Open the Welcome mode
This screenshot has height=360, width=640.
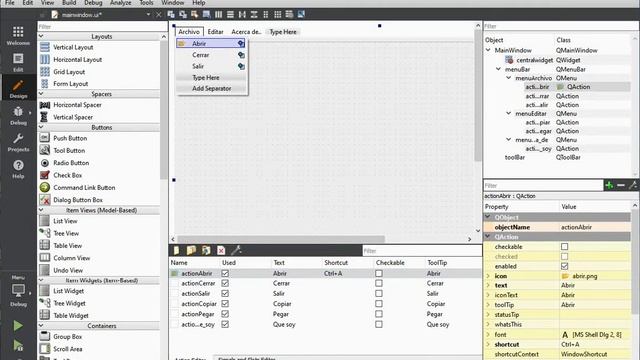[18, 36]
